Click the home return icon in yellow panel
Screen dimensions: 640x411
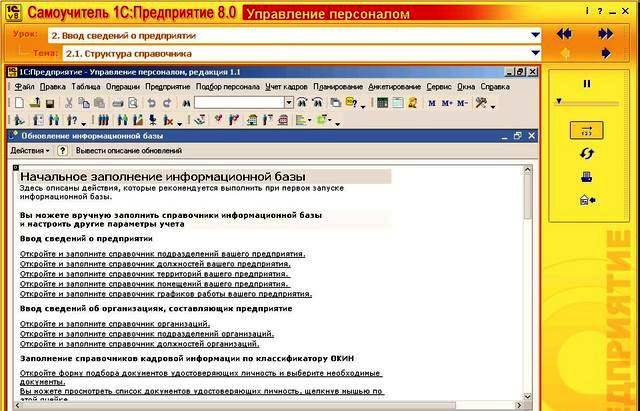pos(587,200)
